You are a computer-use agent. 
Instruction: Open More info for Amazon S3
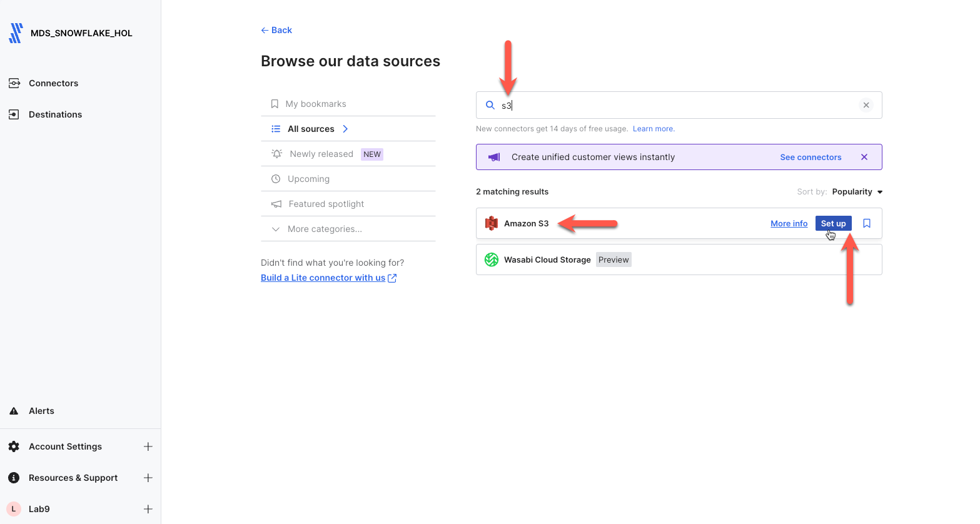(x=789, y=223)
